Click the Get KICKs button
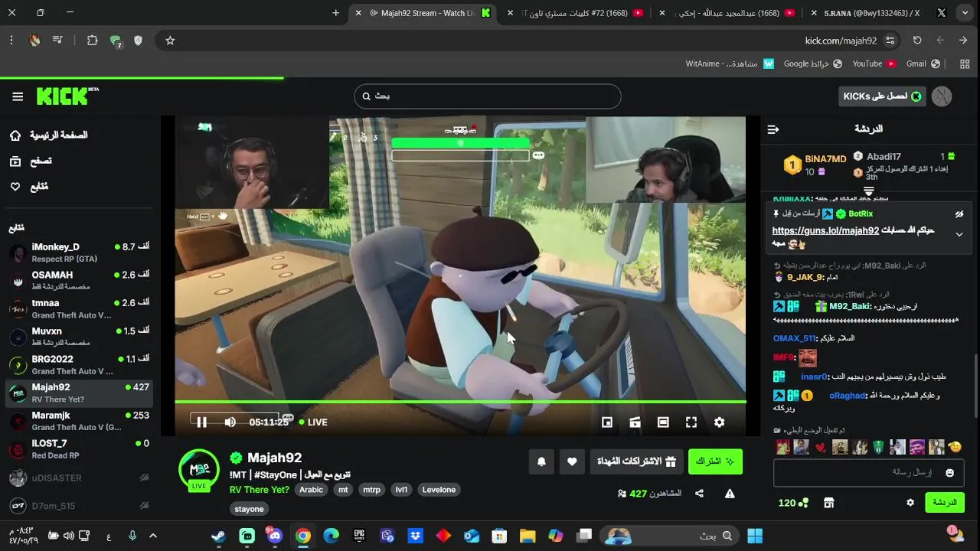This screenshot has height=551, width=980. pos(882,96)
